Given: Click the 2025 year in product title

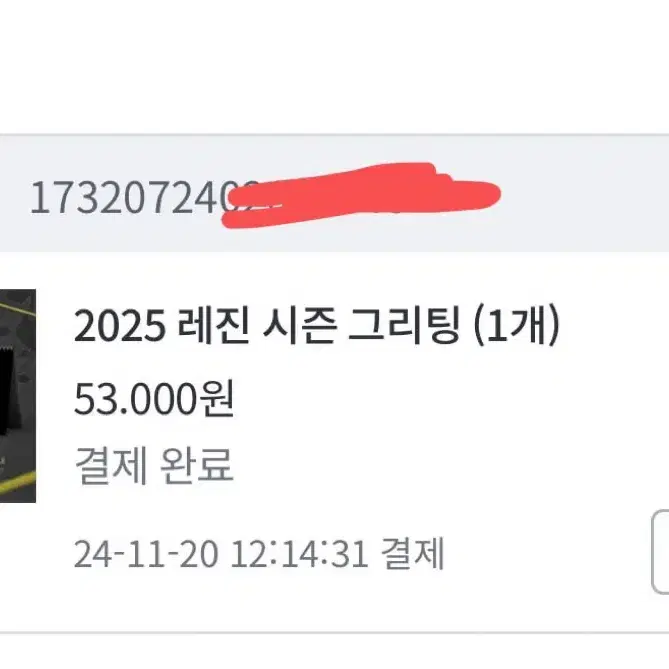Looking at the screenshot, I should pos(119,327).
